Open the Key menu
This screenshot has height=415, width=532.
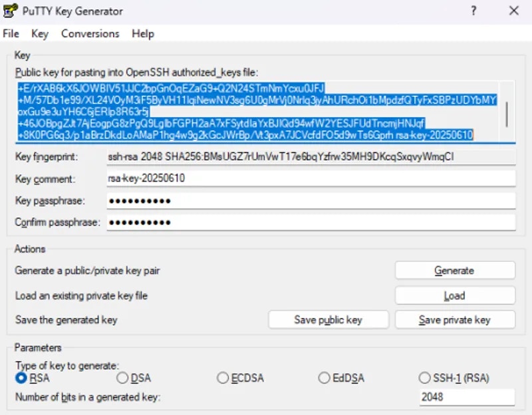(x=39, y=33)
